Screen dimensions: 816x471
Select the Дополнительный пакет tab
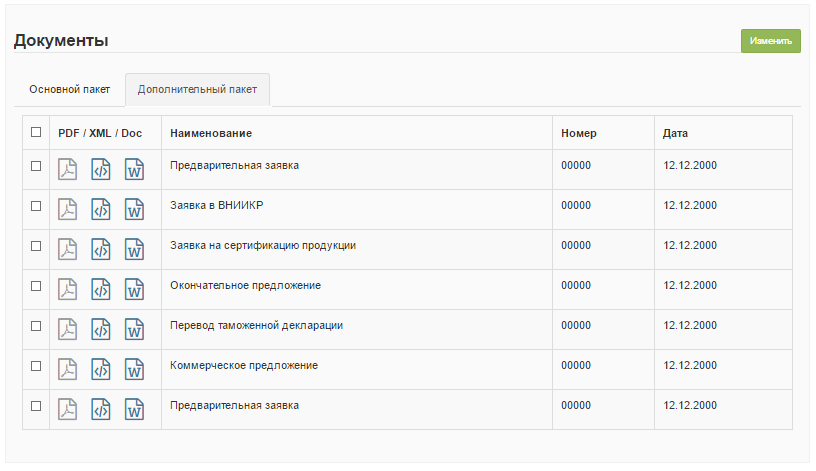click(197, 89)
